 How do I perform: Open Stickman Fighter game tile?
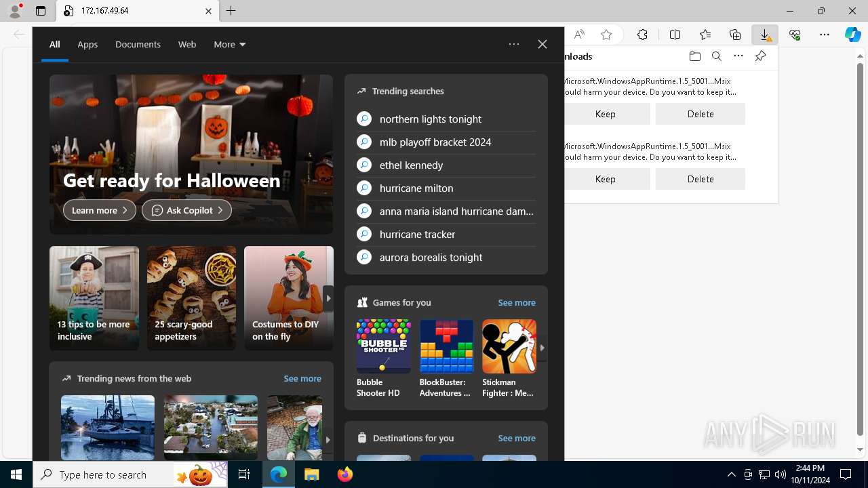[x=509, y=359]
